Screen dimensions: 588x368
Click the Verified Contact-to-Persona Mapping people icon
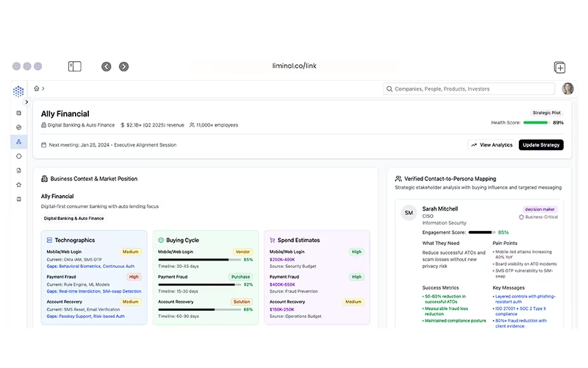click(x=398, y=179)
